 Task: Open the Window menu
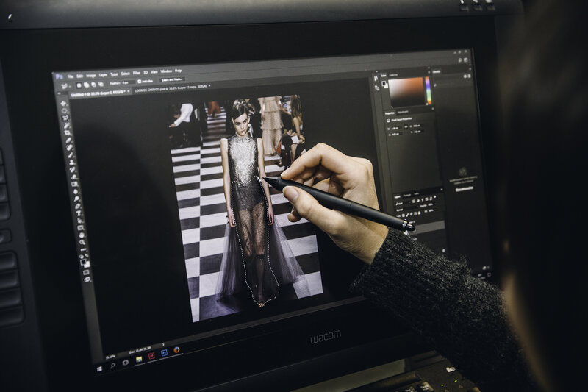(x=167, y=71)
